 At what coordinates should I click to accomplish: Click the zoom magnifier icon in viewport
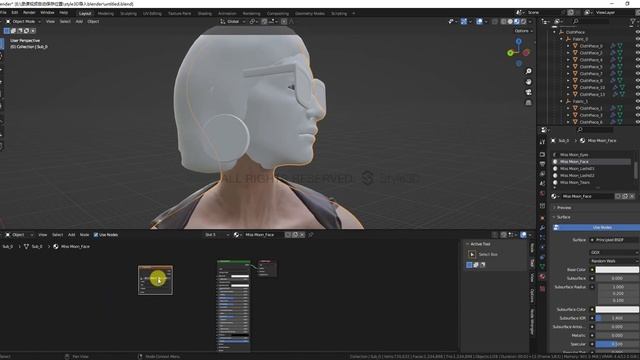[529, 71]
